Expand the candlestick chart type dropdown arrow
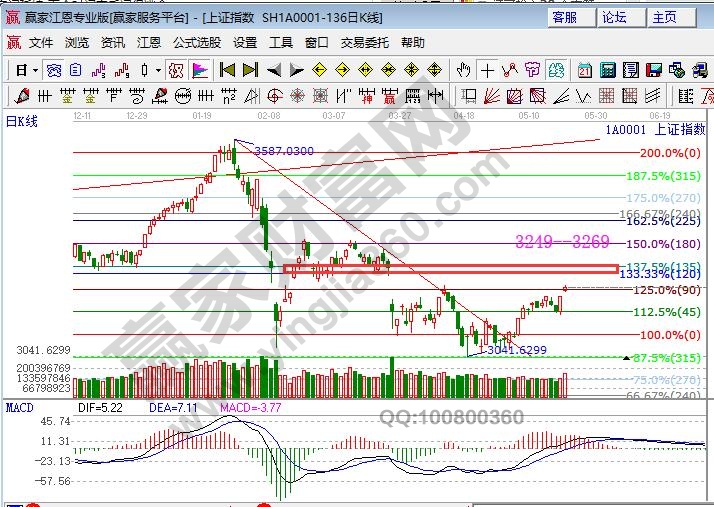 (159, 70)
